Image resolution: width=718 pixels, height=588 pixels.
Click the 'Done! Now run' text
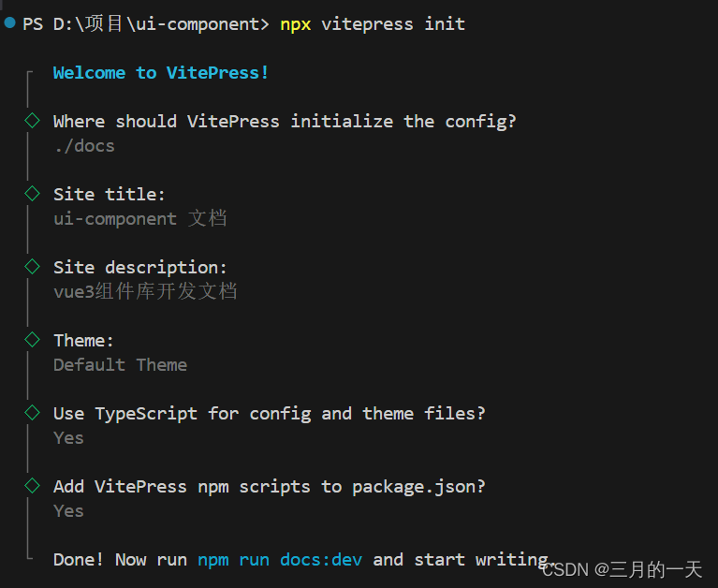coord(120,560)
